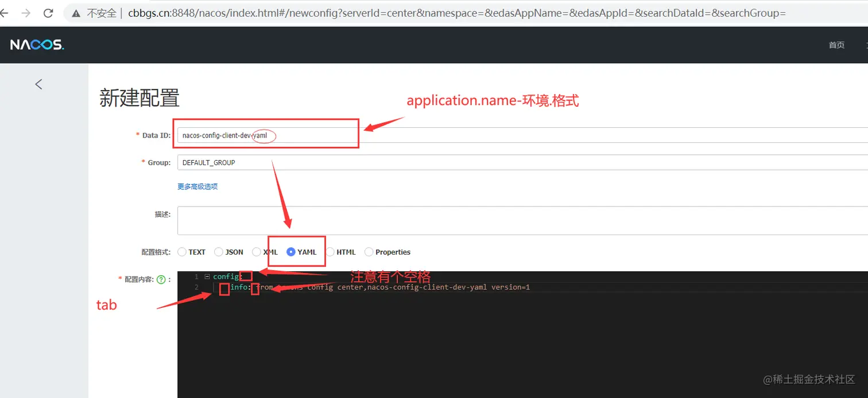Click the Group input field

coord(522,163)
